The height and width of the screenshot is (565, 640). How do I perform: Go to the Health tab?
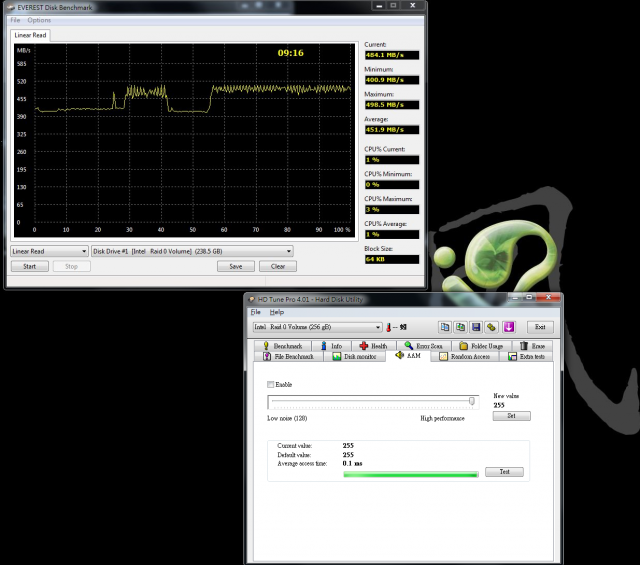(x=373, y=346)
